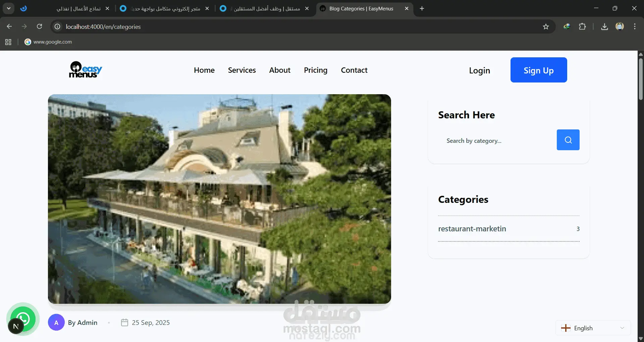Switch to the مستقل tab

click(265, 8)
